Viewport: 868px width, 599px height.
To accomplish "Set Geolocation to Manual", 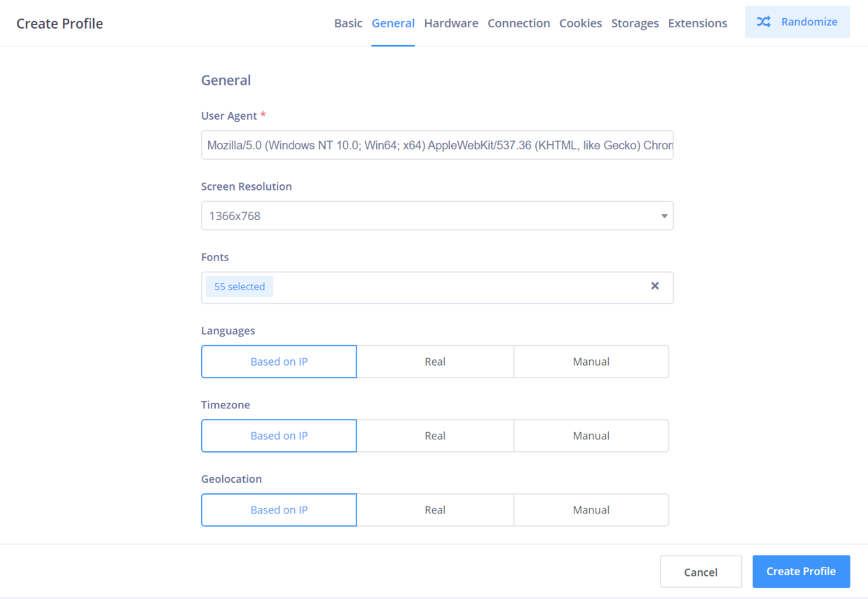I will (x=591, y=510).
